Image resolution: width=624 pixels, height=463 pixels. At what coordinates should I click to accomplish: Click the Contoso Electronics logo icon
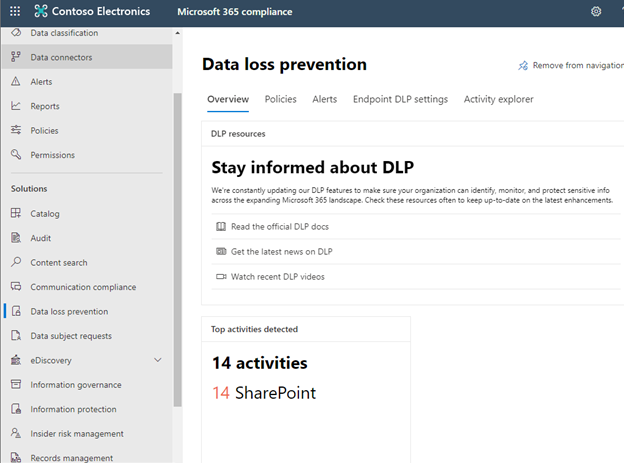tap(41, 11)
